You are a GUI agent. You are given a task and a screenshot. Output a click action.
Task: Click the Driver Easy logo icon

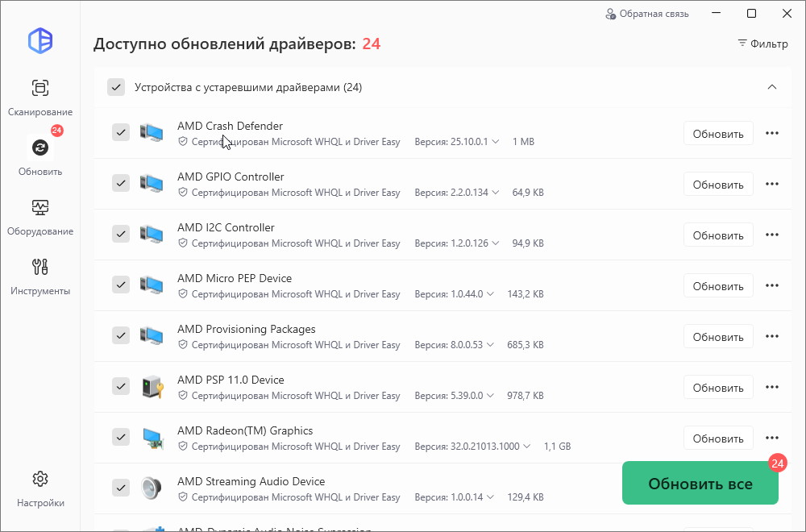coord(40,40)
